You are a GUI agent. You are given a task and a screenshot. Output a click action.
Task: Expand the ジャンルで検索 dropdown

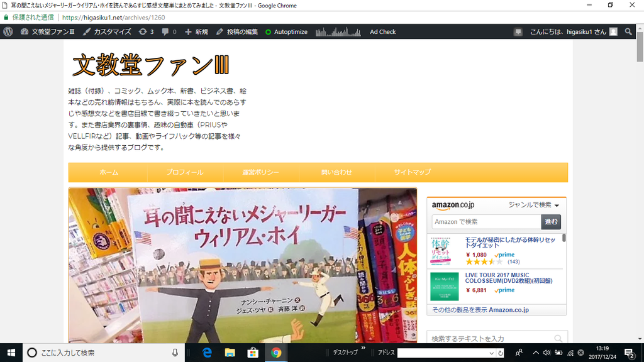pos(533,205)
